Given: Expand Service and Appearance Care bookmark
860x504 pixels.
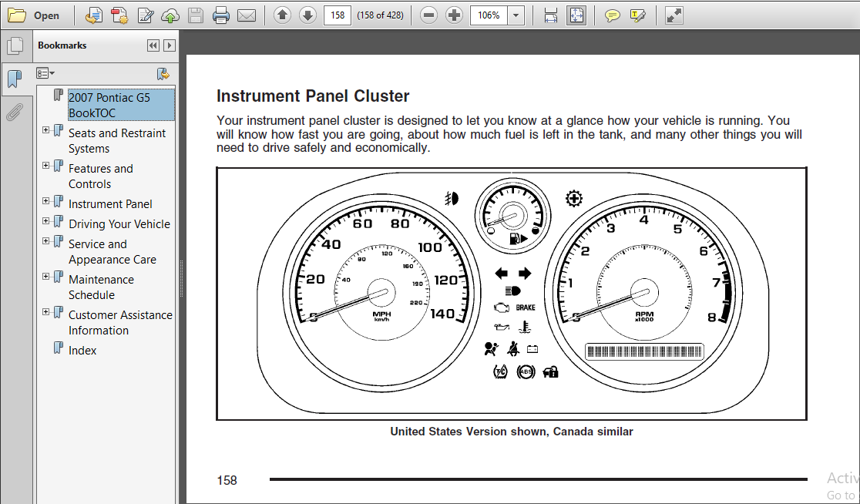Looking at the screenshot, I should click(x=46, y=241).
